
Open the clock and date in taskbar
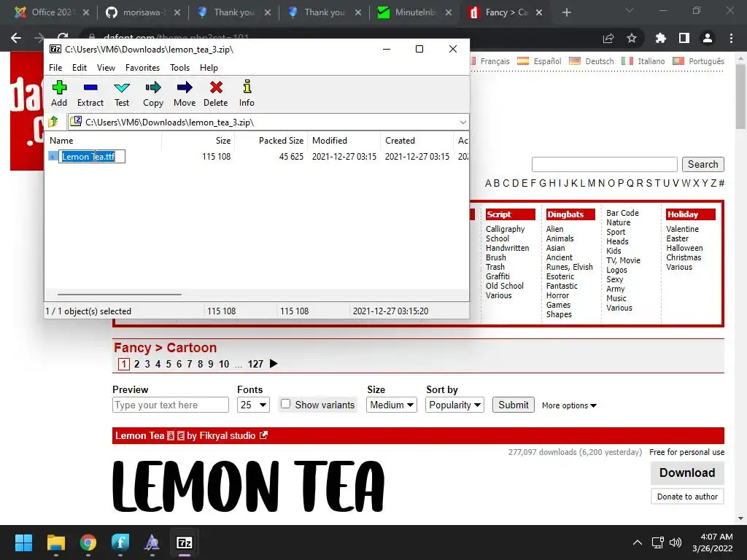(x=712, y=542)
